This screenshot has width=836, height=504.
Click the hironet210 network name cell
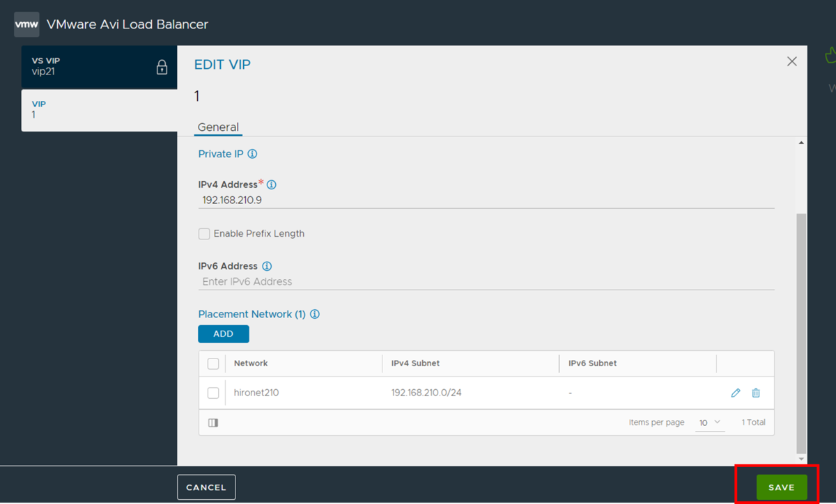256,393
